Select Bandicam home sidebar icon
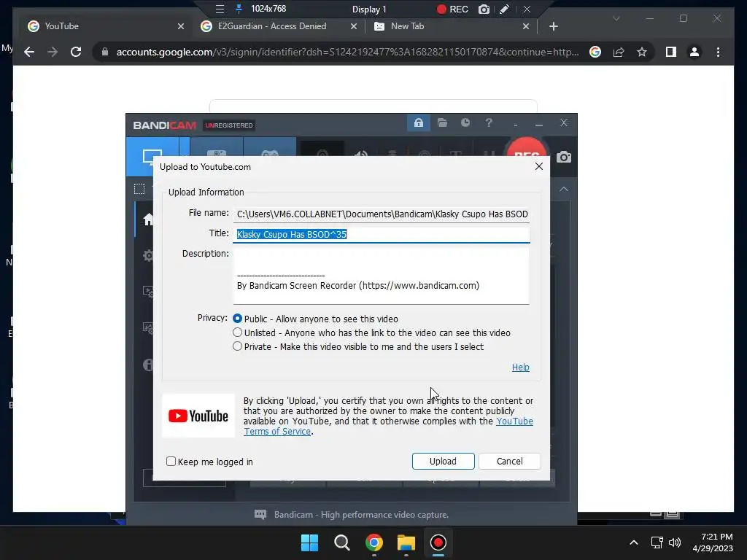This screenshot has height=560, width=747. point(147,219)
